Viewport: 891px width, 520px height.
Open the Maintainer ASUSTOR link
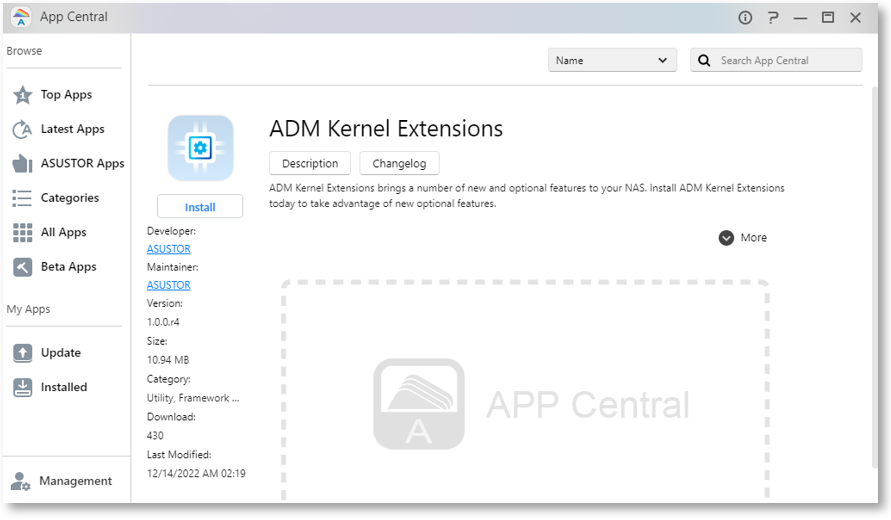pos(169,285)
